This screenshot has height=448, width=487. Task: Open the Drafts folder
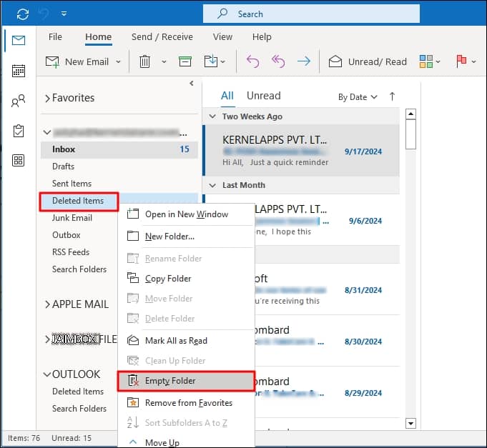click(63, 166)
